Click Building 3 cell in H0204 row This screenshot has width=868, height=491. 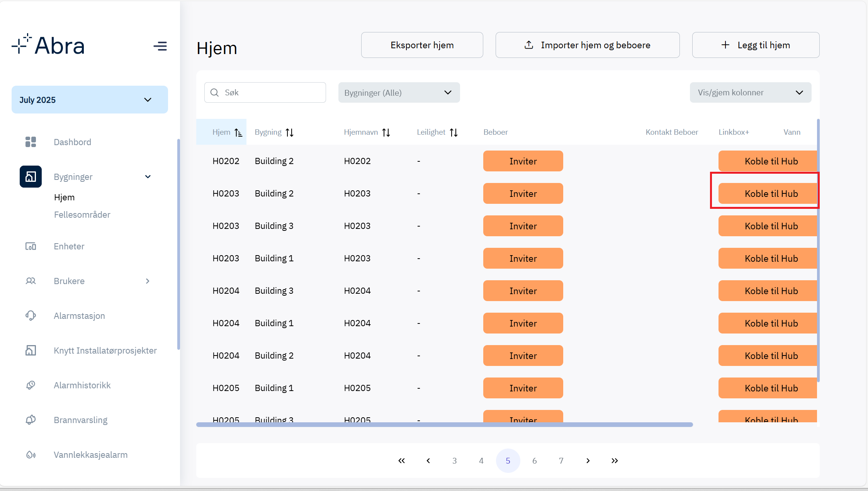coord(274,291)
